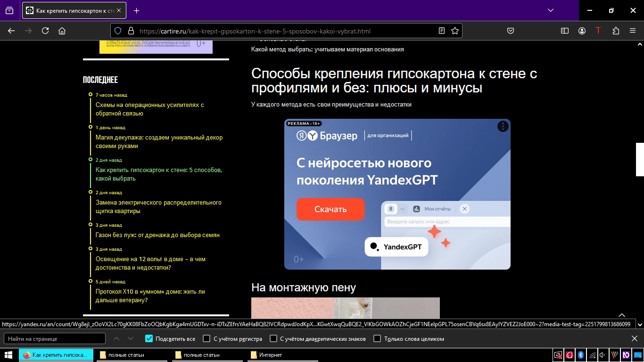The width and height of the screenshot is (644, 362).
Task: Select Firefox taskbar button 'Как крепить гипсока...'
Action: 56,355
